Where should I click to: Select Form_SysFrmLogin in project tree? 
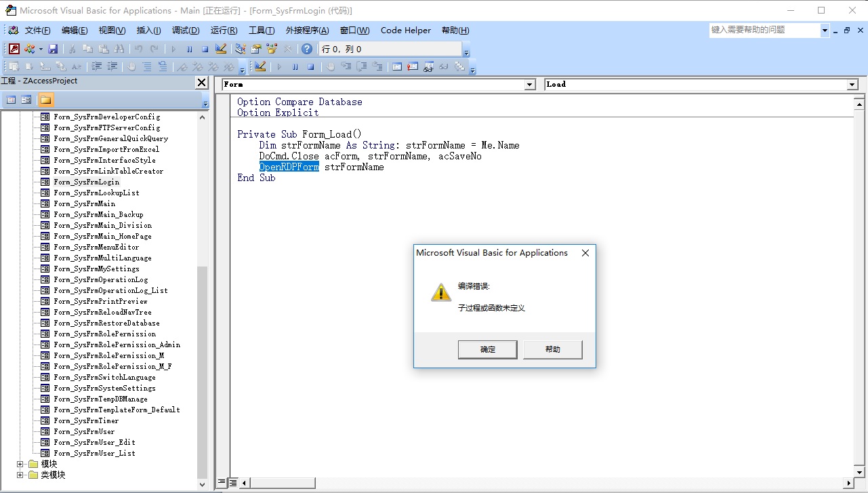[x=86, y=182]
